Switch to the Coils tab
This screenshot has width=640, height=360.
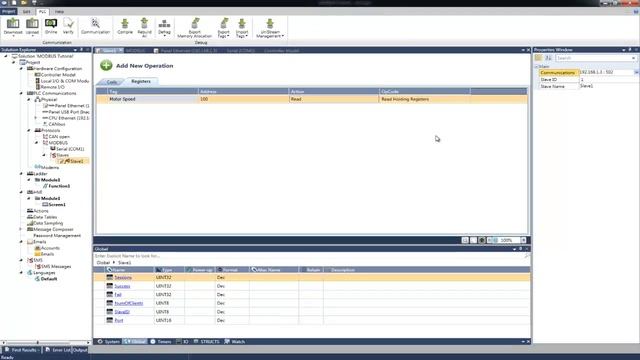coord(111,82)
